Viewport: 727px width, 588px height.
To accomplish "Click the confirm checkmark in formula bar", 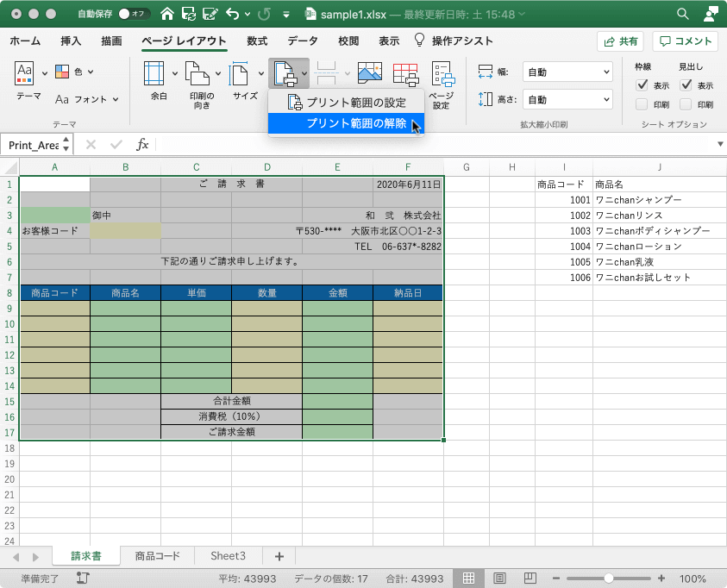I will tap(116, 145).
